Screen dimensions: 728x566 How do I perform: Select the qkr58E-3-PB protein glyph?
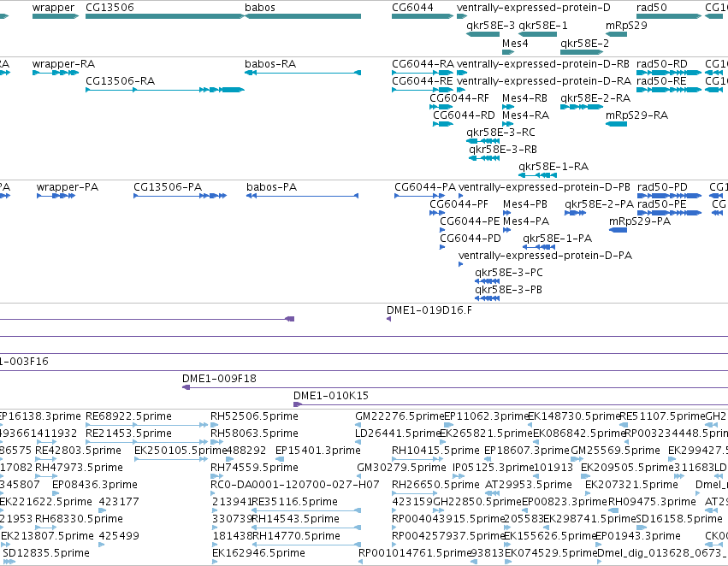(x=487, y=298)
